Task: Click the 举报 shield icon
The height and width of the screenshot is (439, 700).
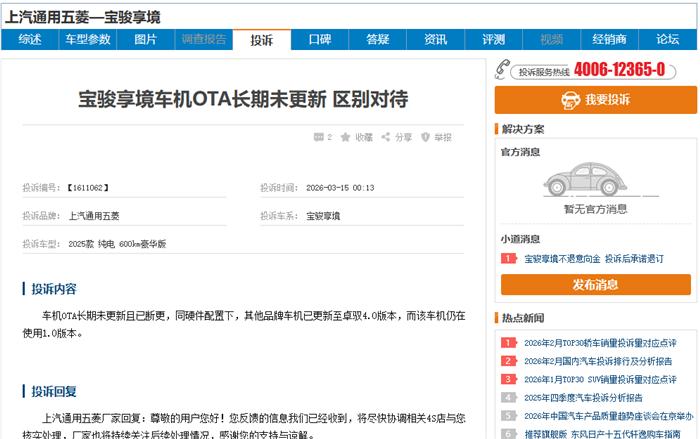Action: pyautogui.click(x=425, y=137)
